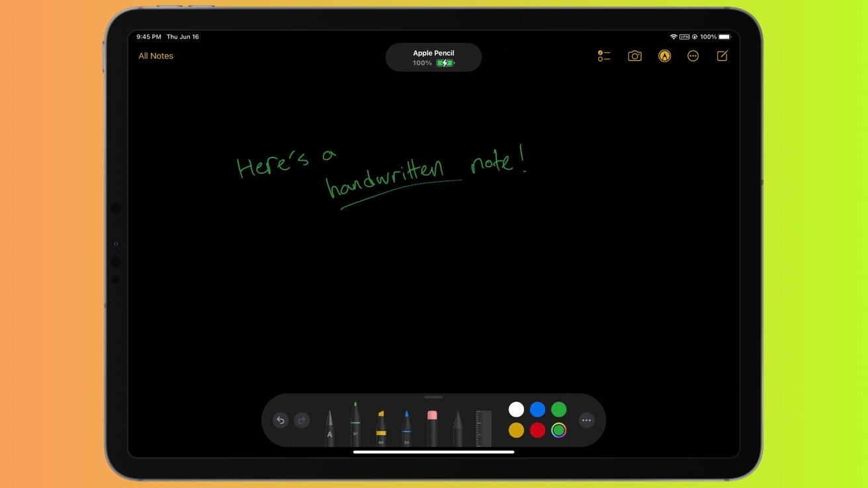Select the pink eraser tool
868x488 pixels.
click(x=432, y=428)
